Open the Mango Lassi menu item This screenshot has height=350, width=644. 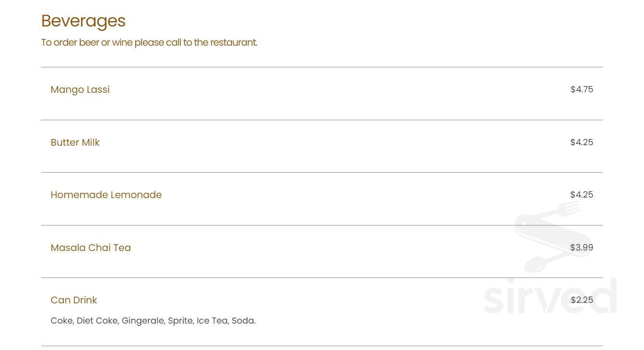pyautogui.click(x=80, y=89)
